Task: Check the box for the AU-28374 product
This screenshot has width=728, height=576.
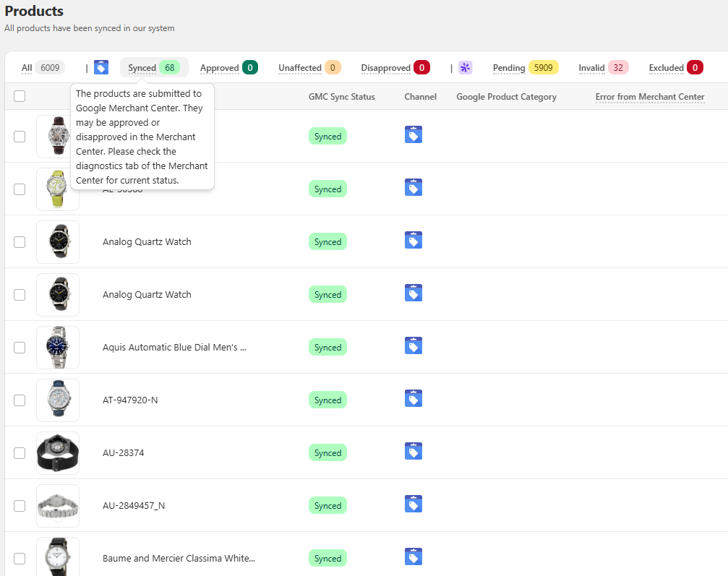Action: coord(20,453)
